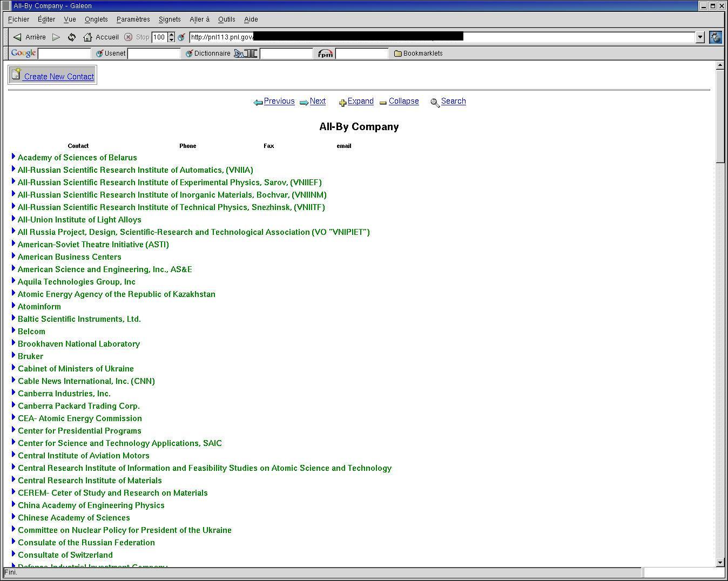Viewport: 728px width, 581px height.
Task: Click the Dictionnaire bookmark icon
Action: (x=189, y=53)
